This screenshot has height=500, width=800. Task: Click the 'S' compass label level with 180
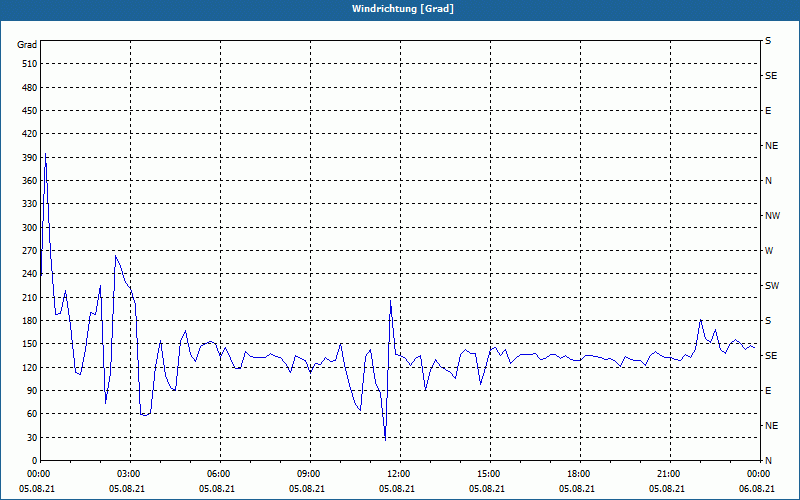pos(768,321)
